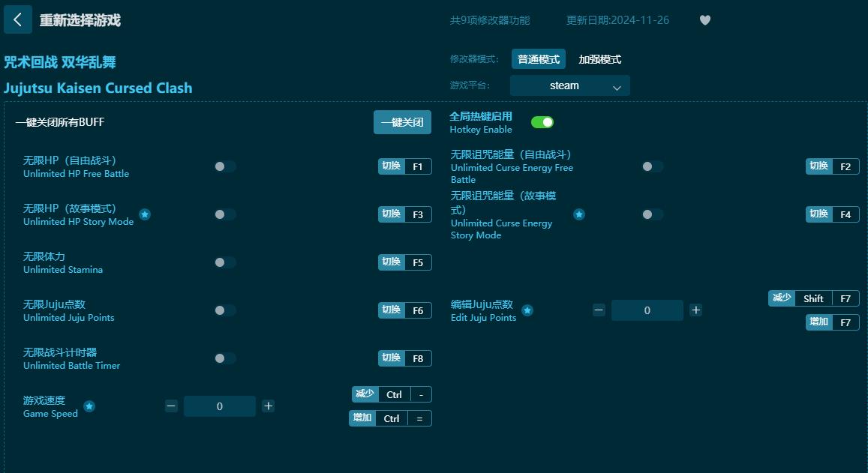The width and height of the screenshot is (868, 473).
Task: Toggle on Unlimited Battle Timer
Action: (x=225, y=358)
